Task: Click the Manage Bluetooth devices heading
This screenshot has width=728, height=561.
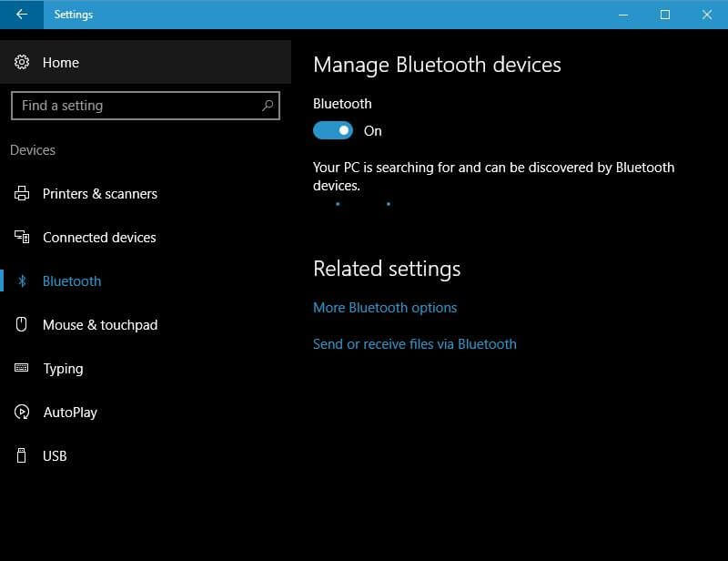Action: tap(437, 65)
